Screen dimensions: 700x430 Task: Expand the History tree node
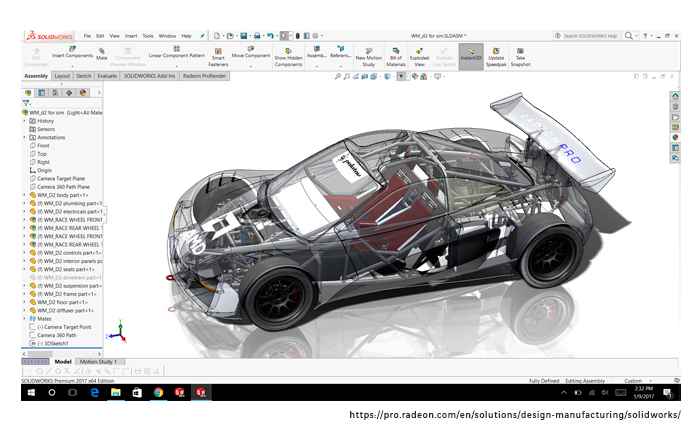pyautogui.click(x=25, y=121)
